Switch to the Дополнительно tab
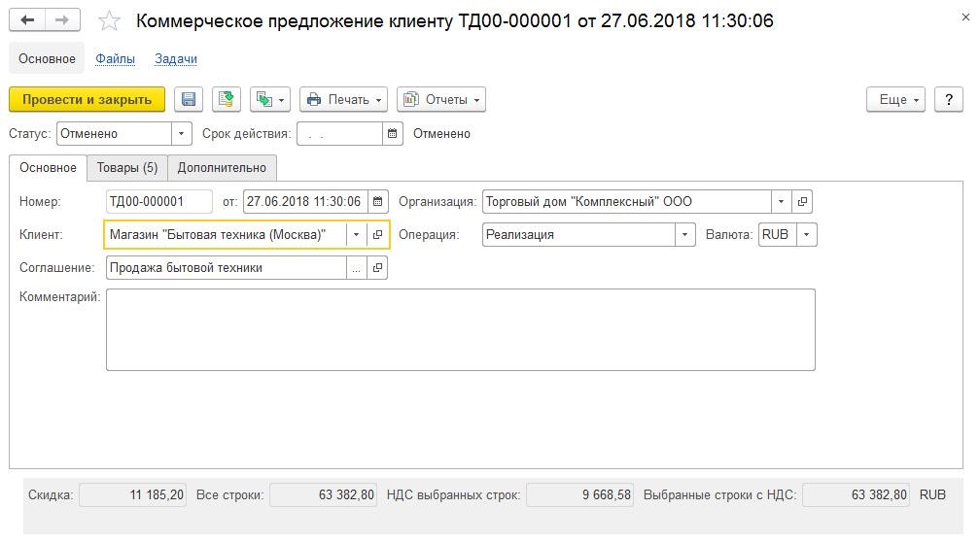This screenshot has width=980, height=543. tap(222, 168)
